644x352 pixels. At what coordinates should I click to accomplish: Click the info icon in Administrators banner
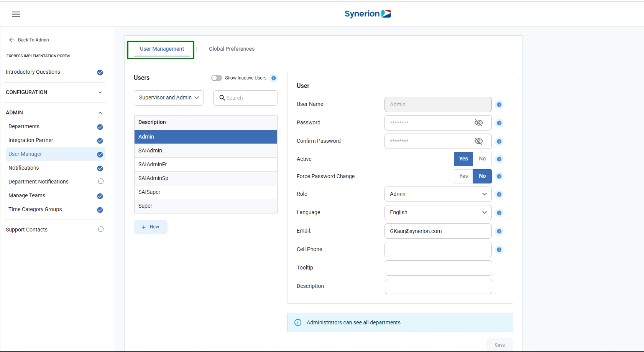[298, 322]
